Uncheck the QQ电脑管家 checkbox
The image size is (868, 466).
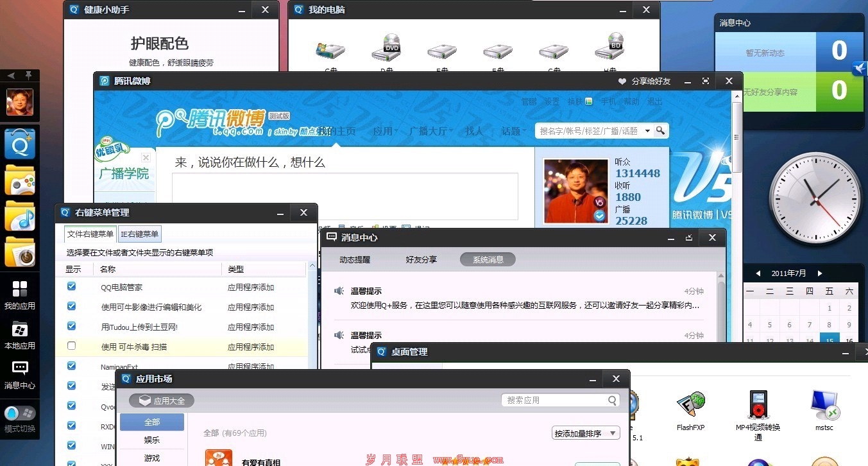71,286
